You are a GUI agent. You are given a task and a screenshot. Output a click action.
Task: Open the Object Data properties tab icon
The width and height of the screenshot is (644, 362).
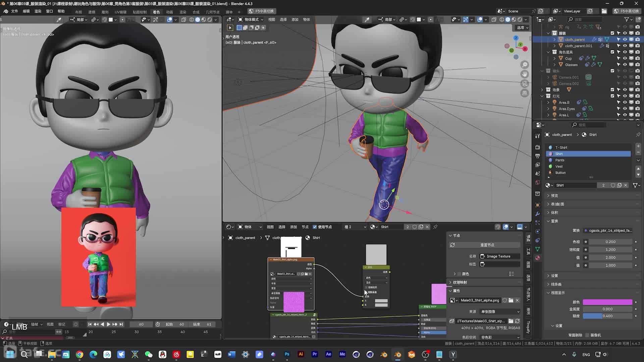[538, 249]
